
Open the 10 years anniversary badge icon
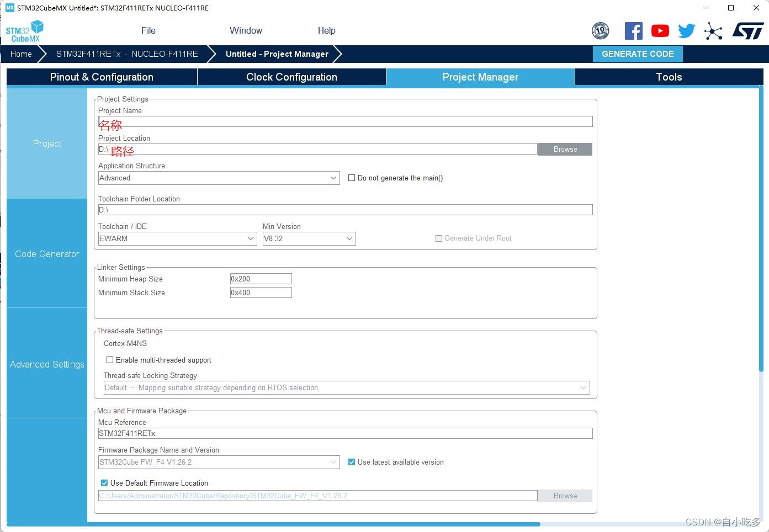tap(601, 30)
